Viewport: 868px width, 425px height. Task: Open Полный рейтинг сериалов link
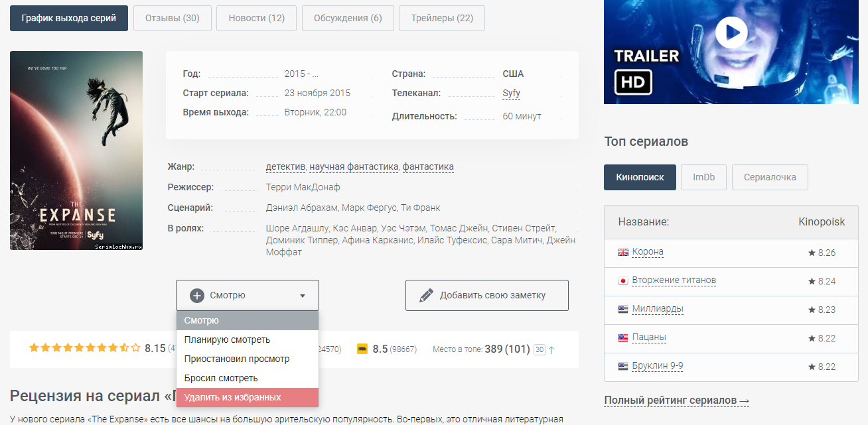click(x=676, y=400)
